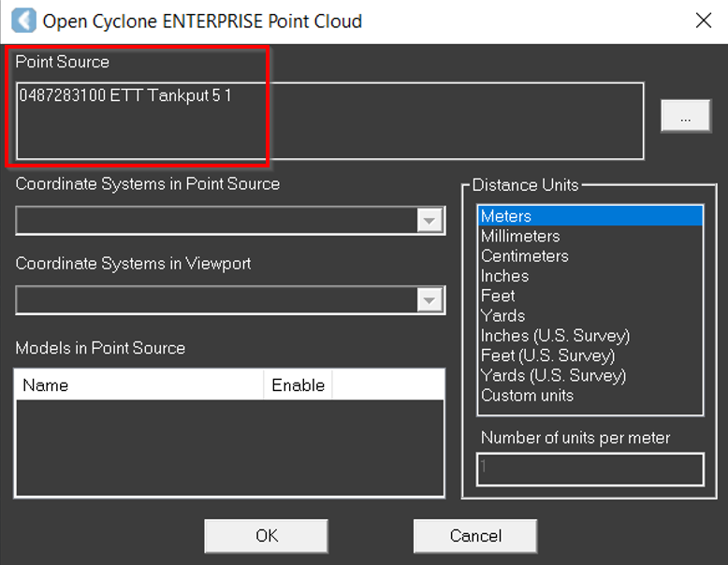Close the Open Cyclone ENTERPRISE dialog
Image resolution: width=728 pixels, height=565 pixels.
702,21
